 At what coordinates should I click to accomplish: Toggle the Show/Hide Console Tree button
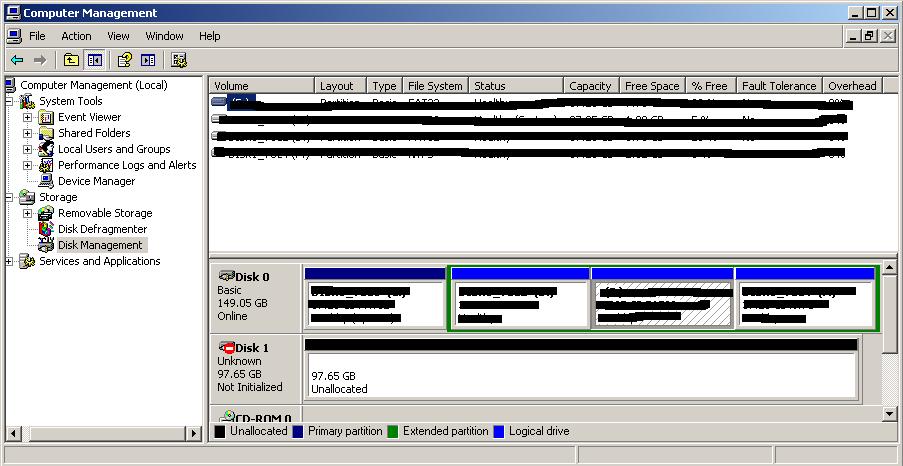(94, 60)
